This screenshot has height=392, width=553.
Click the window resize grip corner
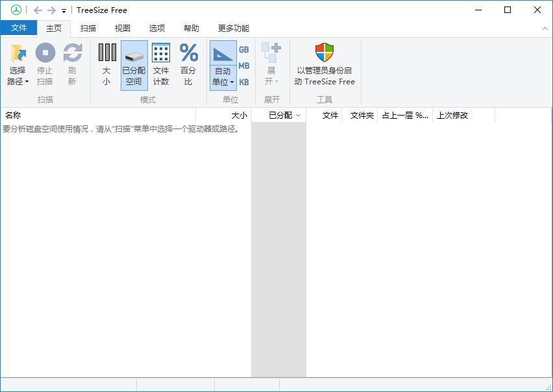coord(548,387)
